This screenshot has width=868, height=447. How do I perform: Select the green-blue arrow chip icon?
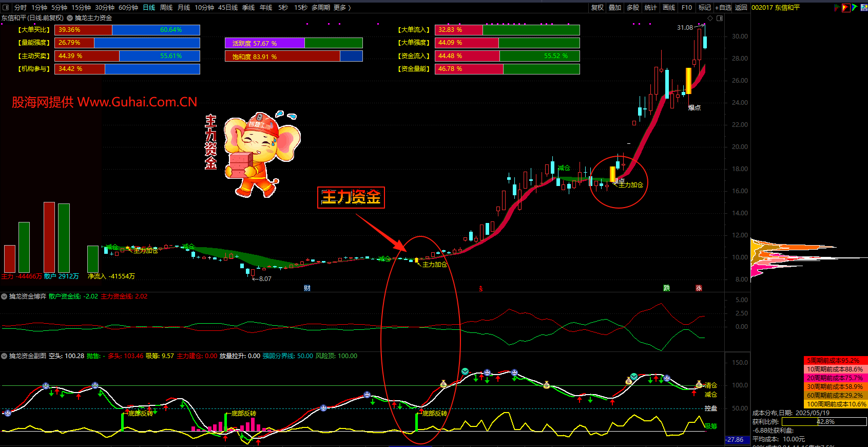tap(855, 7)
